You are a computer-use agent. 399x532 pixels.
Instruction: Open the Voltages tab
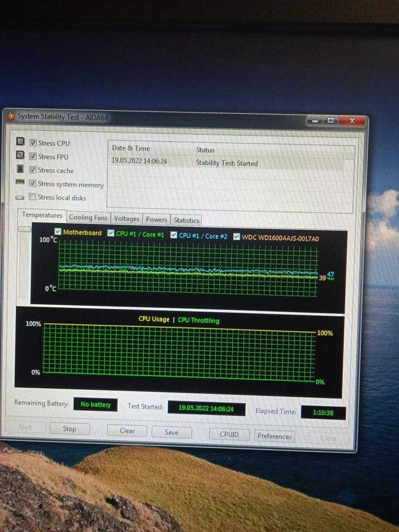(126, 219)
